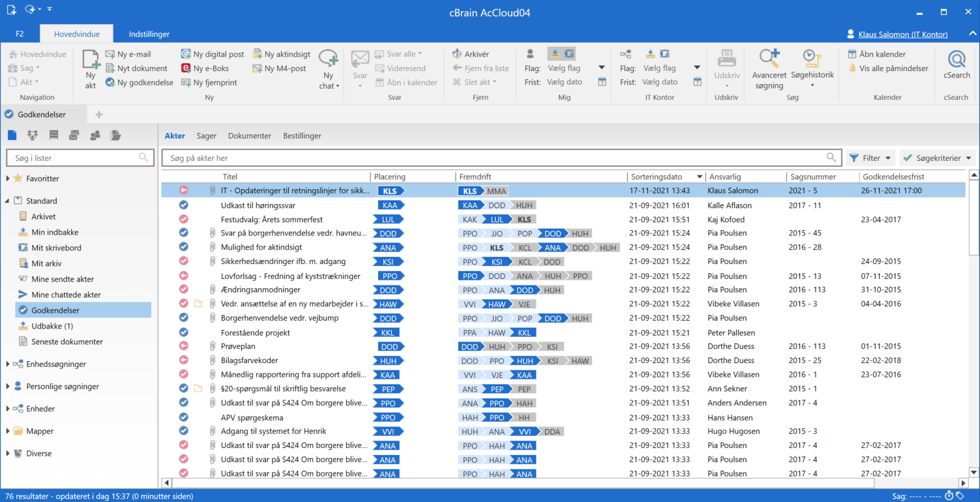The height and width of the screenshot is (502, 980).
Task: Open the Vælg flag dropdown in Mig group
Action: tap(602, 68)
